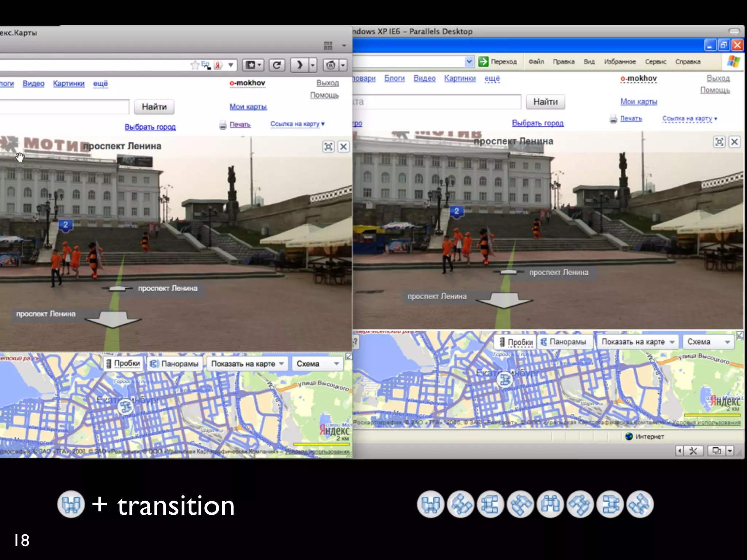Open Избранное menu in IE
Screen dimensions: 747x560
click(x=619, y=62)
